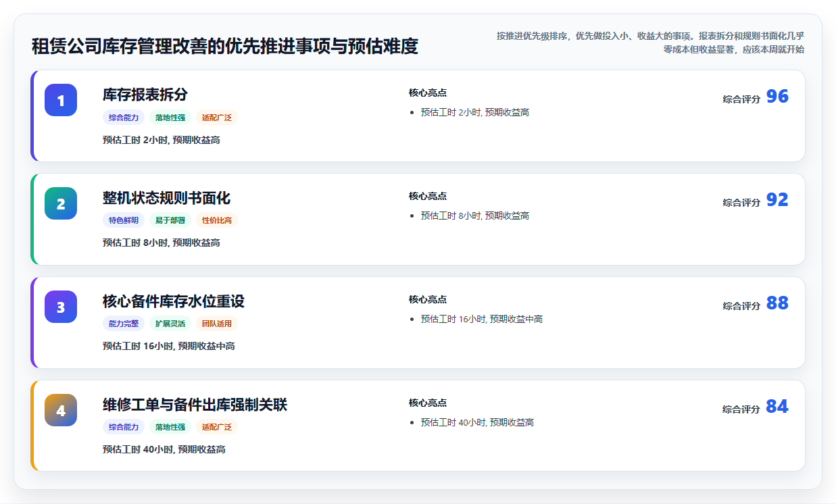Click the 能力完整 tag
This screenshot has height=504, width=836.
click(x=124, y=324)
